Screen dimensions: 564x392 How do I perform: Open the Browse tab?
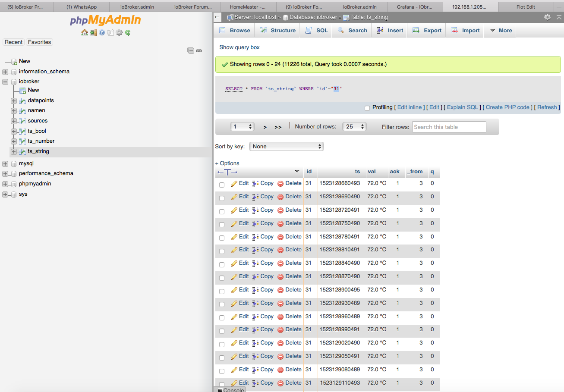tap(234, 31)
